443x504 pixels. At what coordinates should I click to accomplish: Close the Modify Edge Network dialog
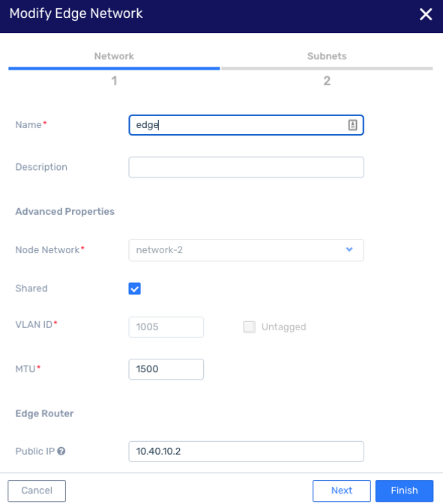tap(426, 14)
